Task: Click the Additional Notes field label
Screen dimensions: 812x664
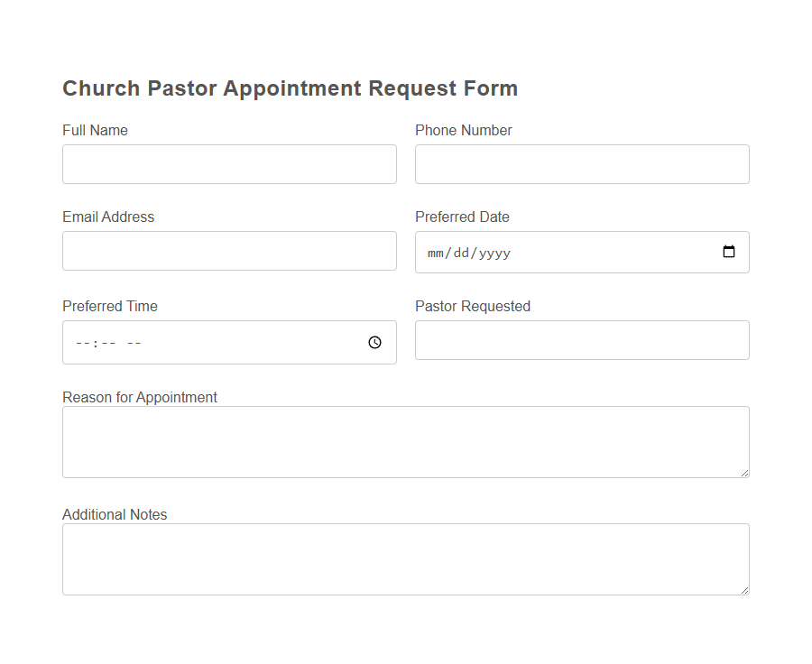Action: [115, 514]
